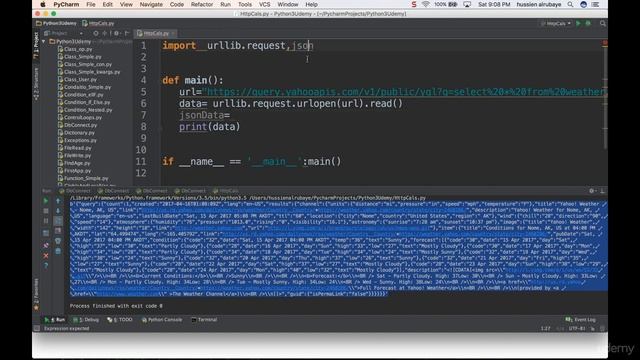Image resolution: width=640 pixels, height=360 pixels.
Task: Click the Python3Udemy breadcrumb in navigation bar
Action: (x=56, y=23)
